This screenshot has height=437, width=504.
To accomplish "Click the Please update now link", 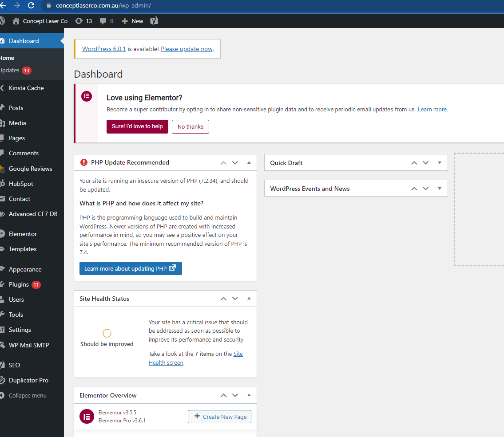I will click(187, 49).
